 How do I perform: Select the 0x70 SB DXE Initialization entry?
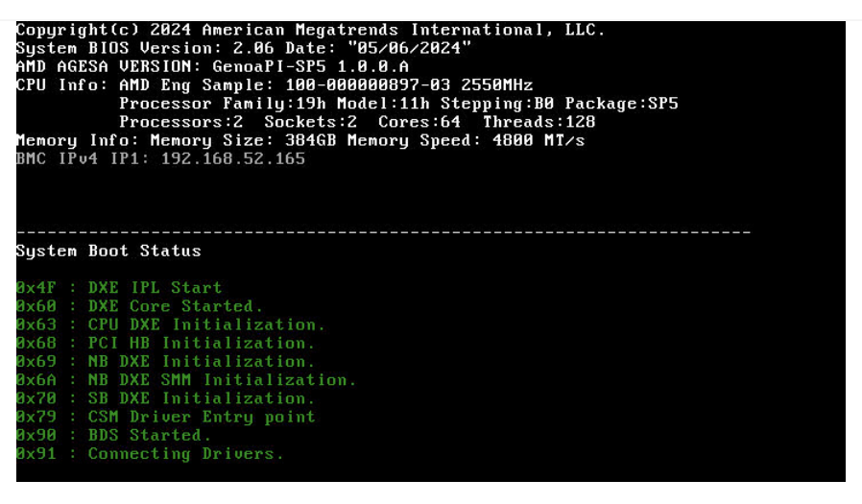pyautogui.click(x=165, y=398)
